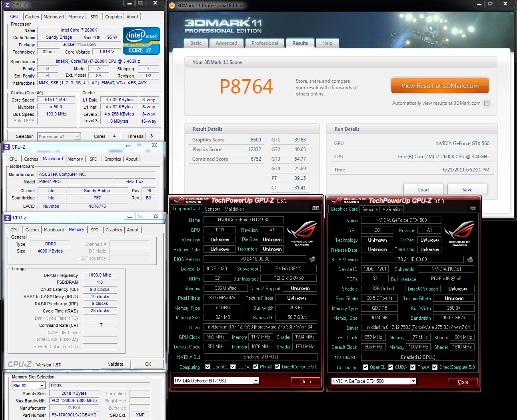517x420 pixels.
Task: Open GPU selector dropdown in right GPU-Z
Action: pyautogui.click(x=374, y=381)
